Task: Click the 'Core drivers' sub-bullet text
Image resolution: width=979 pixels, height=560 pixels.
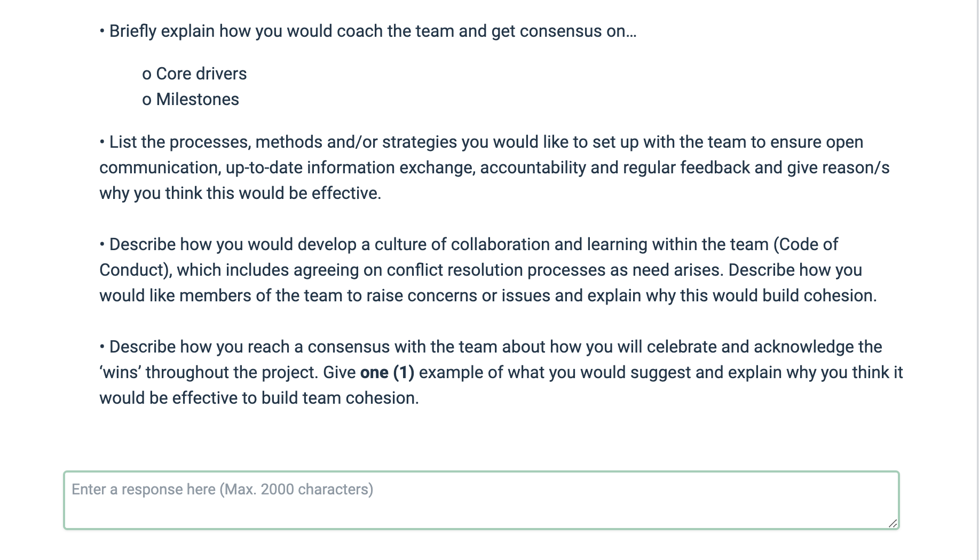Action: [x=201, y=74]
